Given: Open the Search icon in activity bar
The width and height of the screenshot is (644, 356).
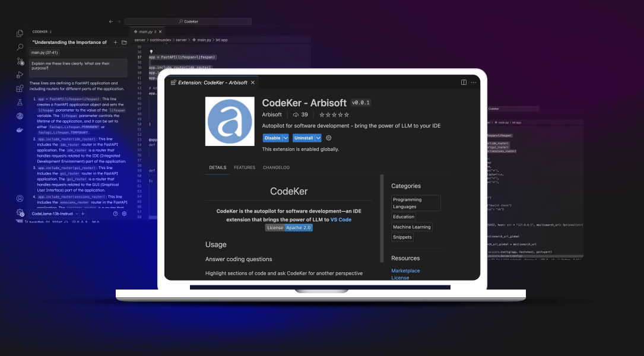Looking at the screenshot, I should [20, 47].
